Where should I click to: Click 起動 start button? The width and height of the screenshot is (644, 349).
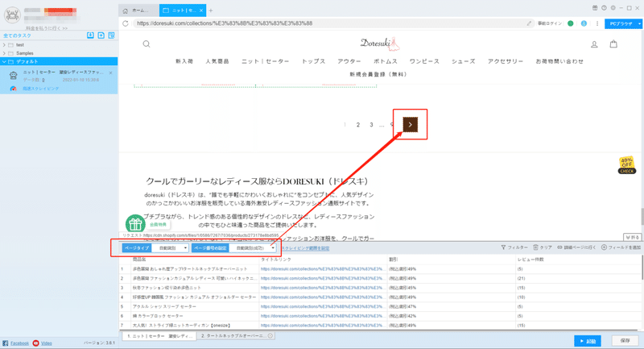tap(588, 341)
